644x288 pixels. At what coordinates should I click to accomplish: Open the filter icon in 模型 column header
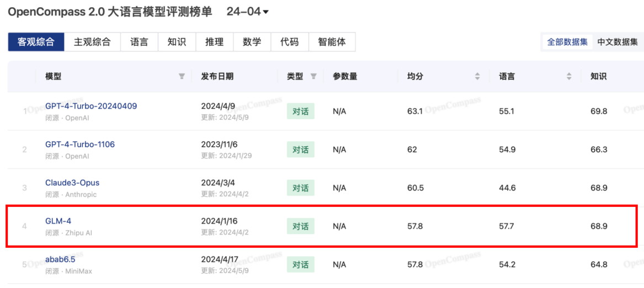pos(182,77)
